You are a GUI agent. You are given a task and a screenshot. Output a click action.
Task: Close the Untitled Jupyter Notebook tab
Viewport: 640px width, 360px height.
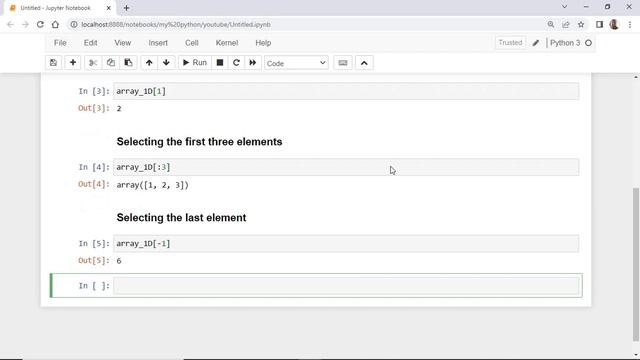click(109, 8)
